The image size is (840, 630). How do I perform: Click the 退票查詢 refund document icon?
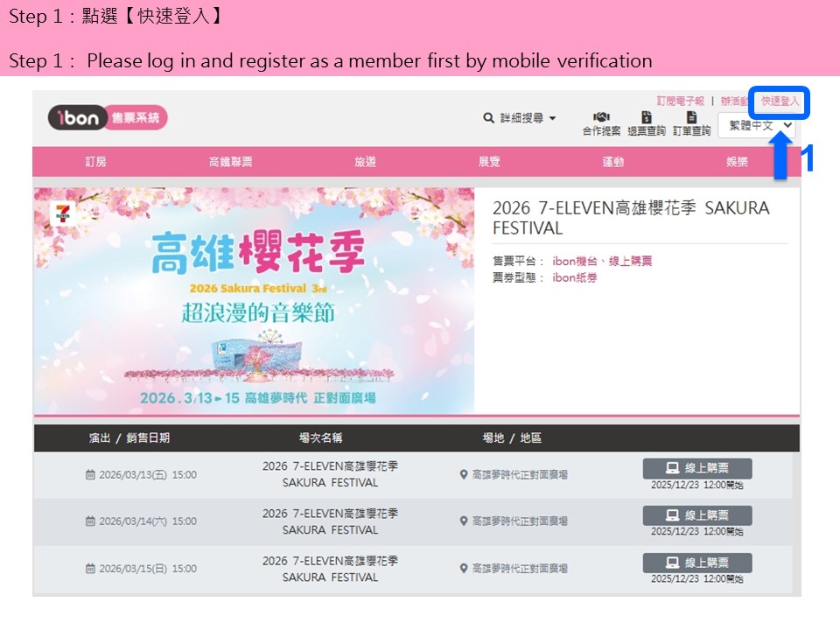click(x=647, y=117)
